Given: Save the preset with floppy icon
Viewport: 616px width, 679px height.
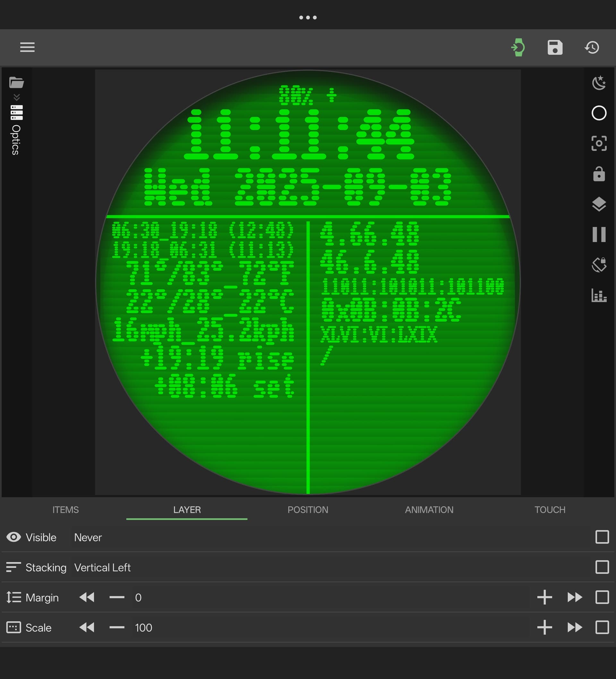Looking at the screenshot, I should coord(555,47).
